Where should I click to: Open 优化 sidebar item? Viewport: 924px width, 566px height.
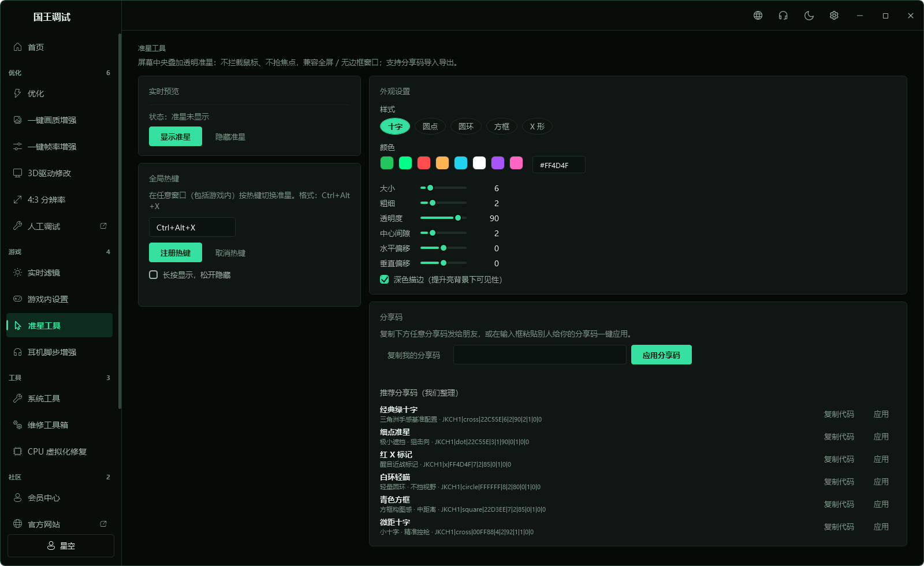[59, 94]
